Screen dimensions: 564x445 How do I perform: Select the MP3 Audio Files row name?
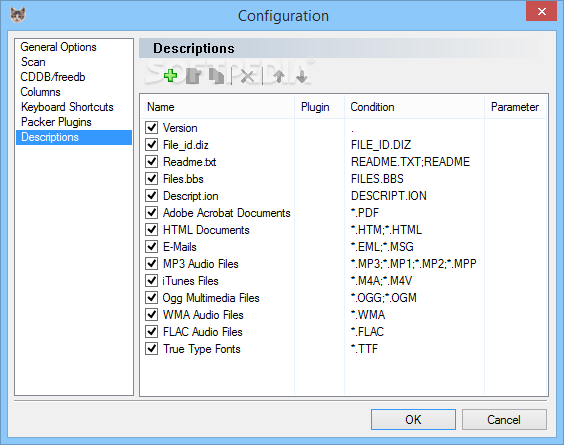[x=201, y=264]
